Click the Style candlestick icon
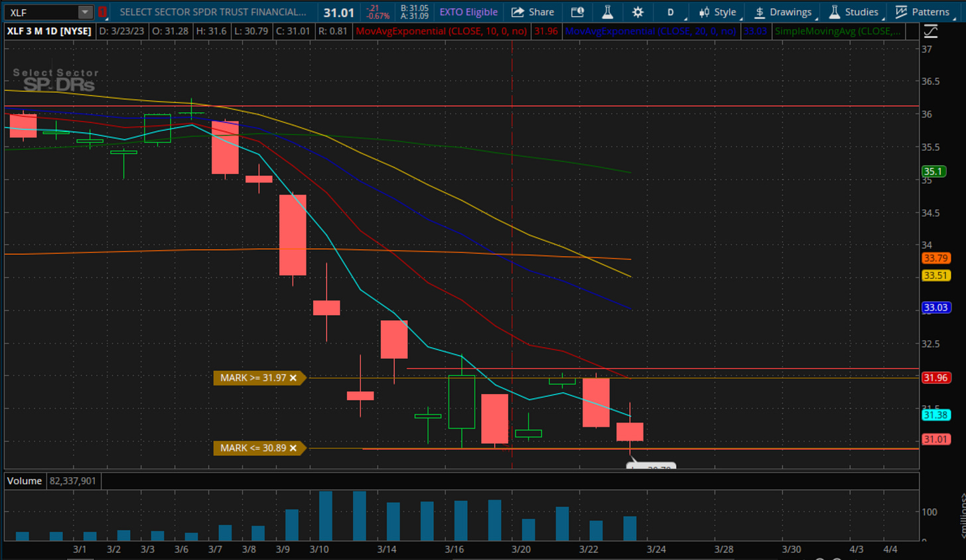The width and height of the screenshot is (966, 560). tap(704, 12)
